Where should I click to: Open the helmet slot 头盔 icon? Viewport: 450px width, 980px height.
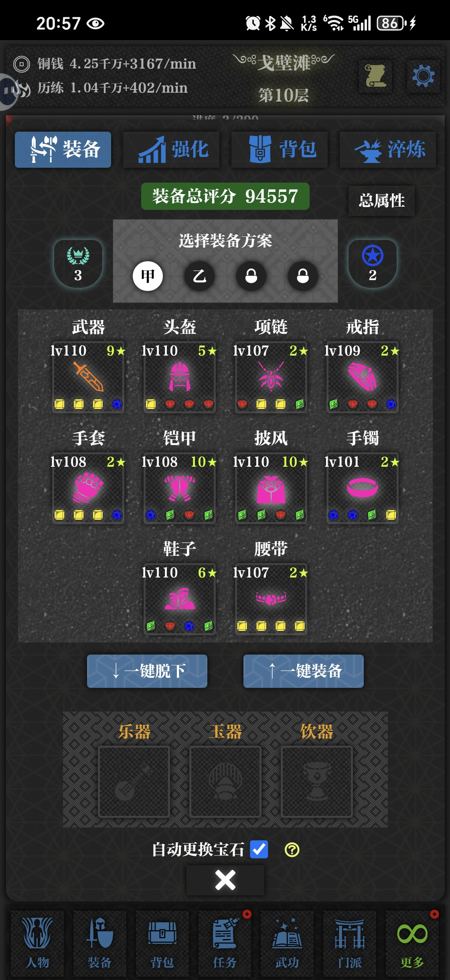(180, 376)
